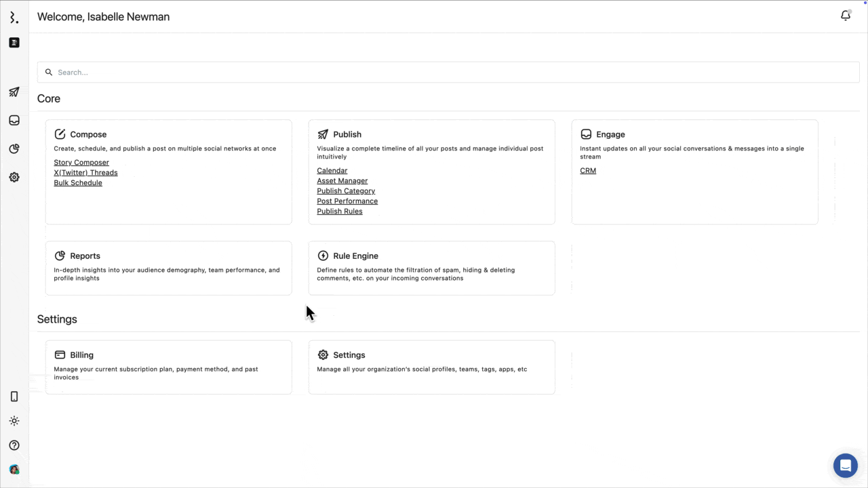868x488 pixels.
Task: Open the inbox Engage sidebar icon
Action: point(14,121)
